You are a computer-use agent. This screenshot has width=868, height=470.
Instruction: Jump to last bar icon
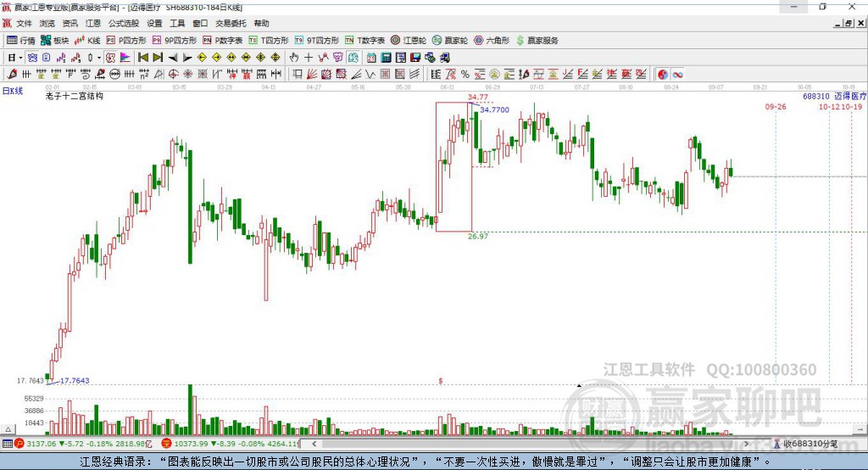(x=158, y=58)
